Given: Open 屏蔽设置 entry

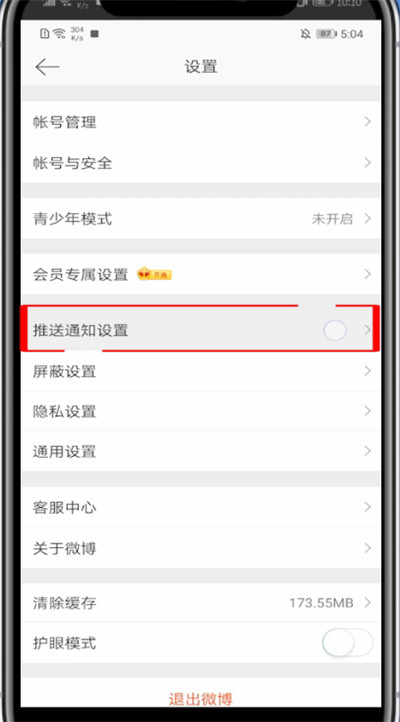Looking at the screenshot, I should coord(201,371).
